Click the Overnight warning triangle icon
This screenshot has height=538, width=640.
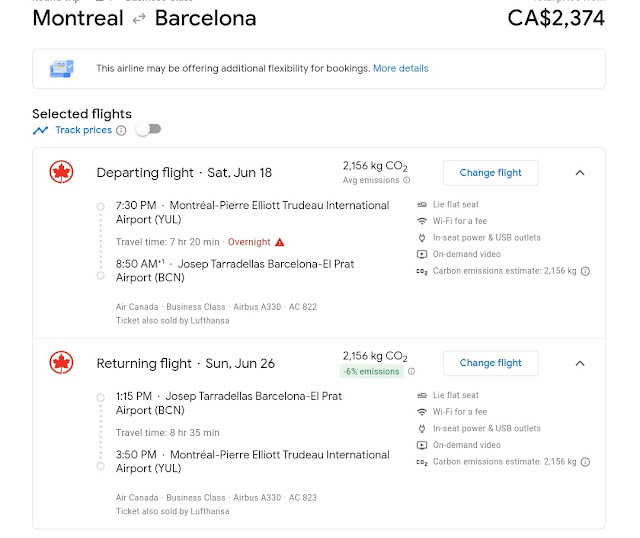(x=280, y=242)
